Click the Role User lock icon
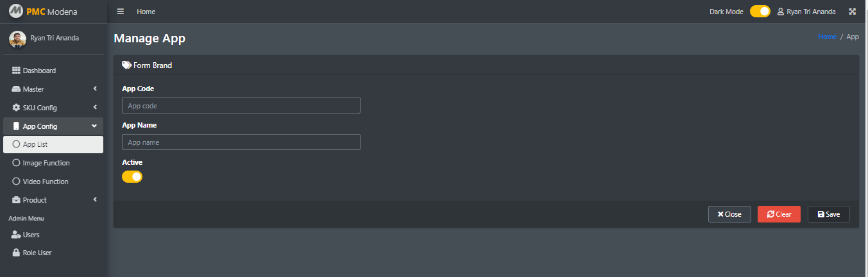 click(x=17, y=253)
